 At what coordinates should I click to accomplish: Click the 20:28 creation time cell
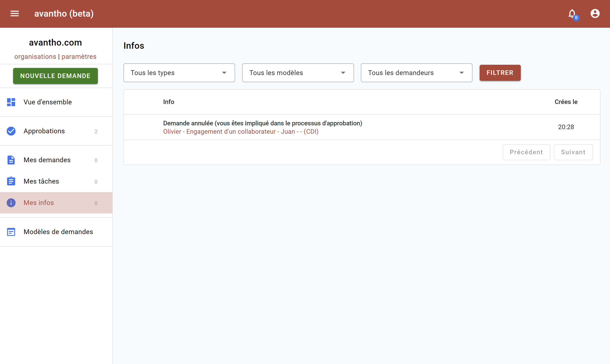(x=566, y=127)
